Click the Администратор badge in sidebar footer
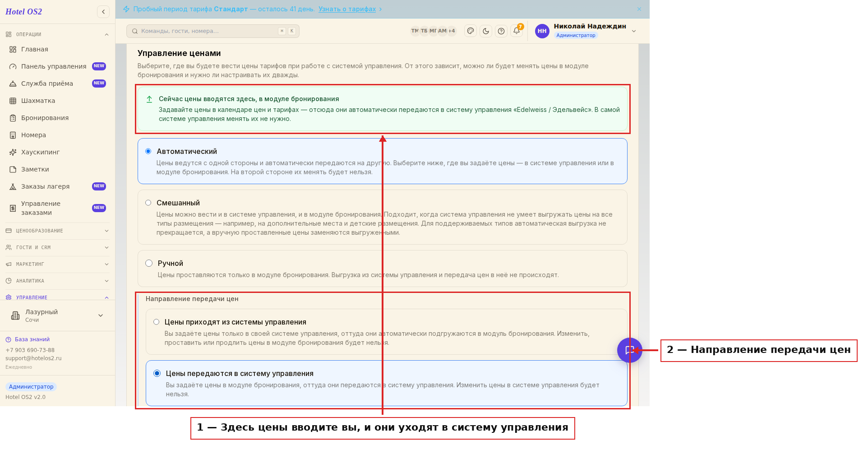The height and width of the screenshot is (450, 868). (x=31, y=387)
